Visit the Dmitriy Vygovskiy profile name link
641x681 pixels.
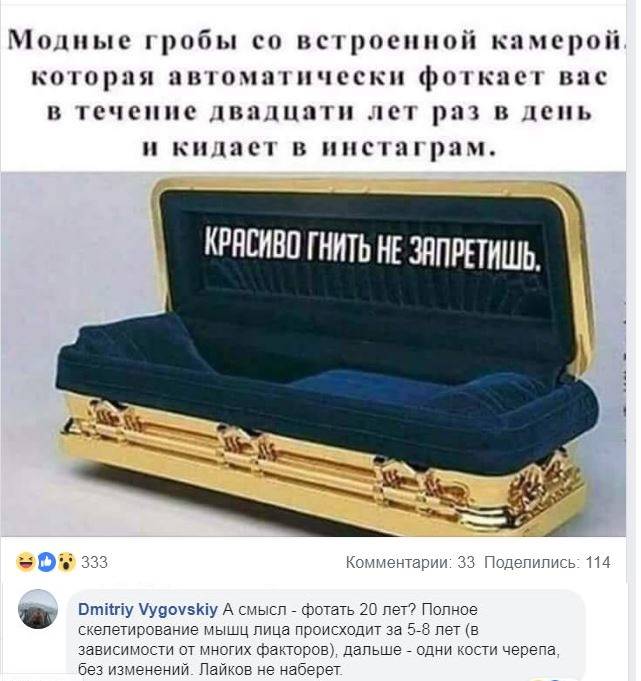pos(148,610)
